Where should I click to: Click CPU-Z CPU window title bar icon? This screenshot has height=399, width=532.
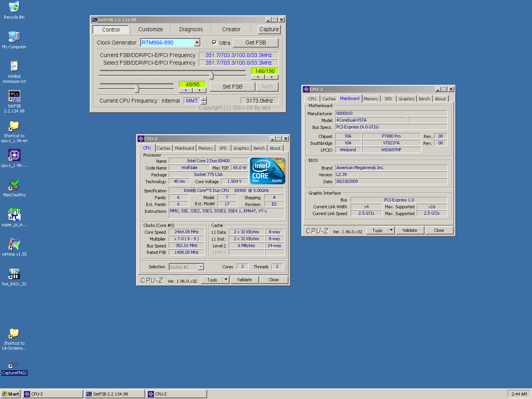click(141, 139)
